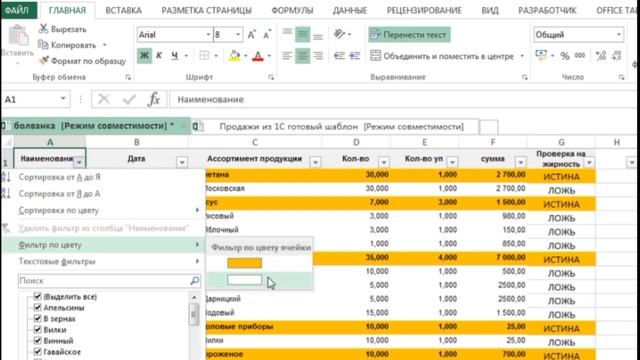Click the Поиск search field in the filter menu
The height and width of the screenshot is (360, 640).
[x=109, y=281]
